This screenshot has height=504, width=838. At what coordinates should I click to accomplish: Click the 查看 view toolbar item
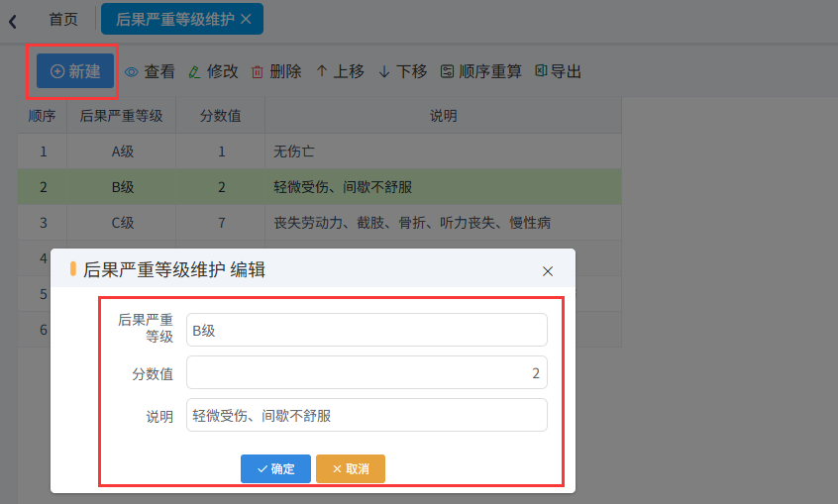click(x=150, y=71)
